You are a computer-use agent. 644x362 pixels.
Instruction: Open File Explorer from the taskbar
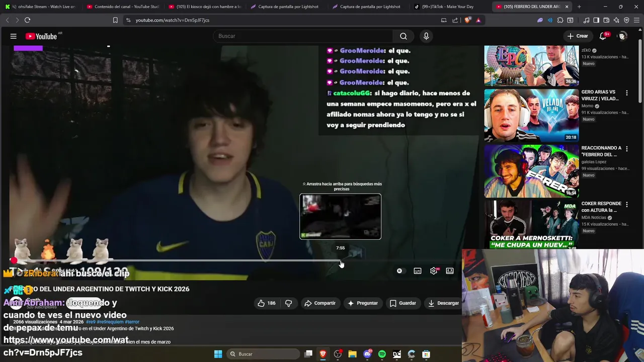click(352, 354)
